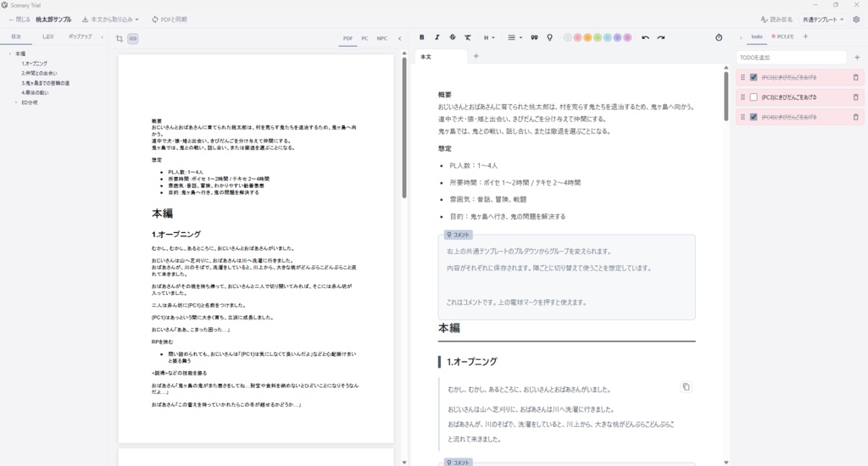Apply italic formatting

437,37
